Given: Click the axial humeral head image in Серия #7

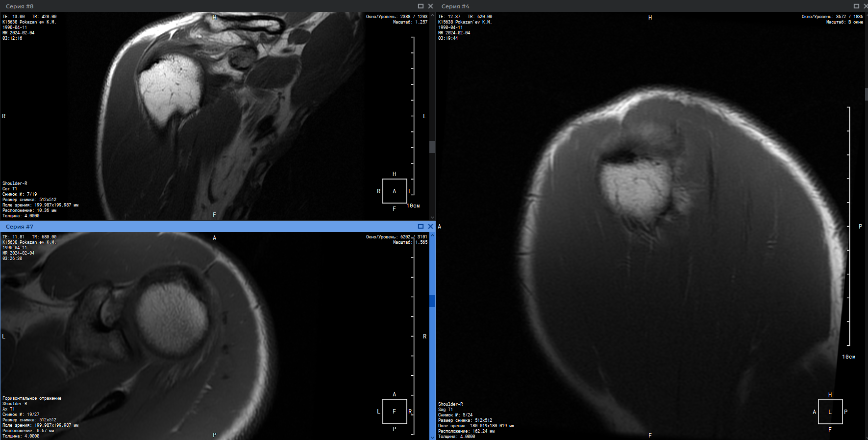Looking at the screenshot, I should click(x=172, y=319).
